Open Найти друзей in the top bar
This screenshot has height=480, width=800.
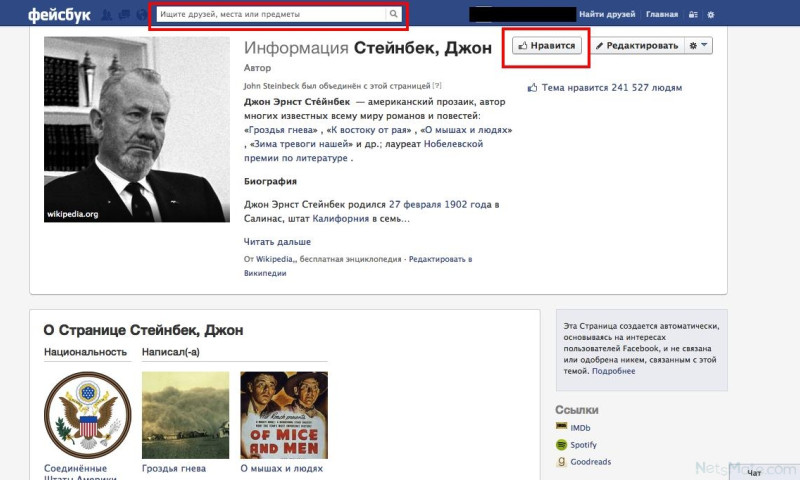coord(607,14)
